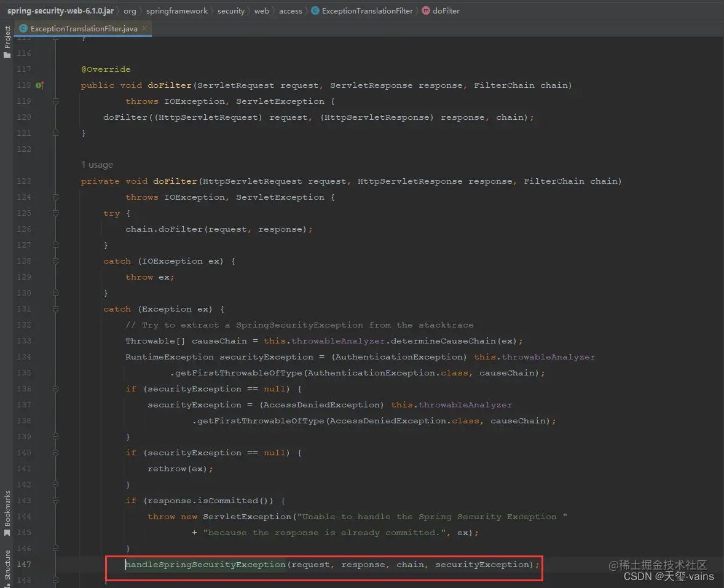This screenshot has height=588, width=724.
Task: Collapse the if block fold on line 136
Action: [x=55, y=389]
